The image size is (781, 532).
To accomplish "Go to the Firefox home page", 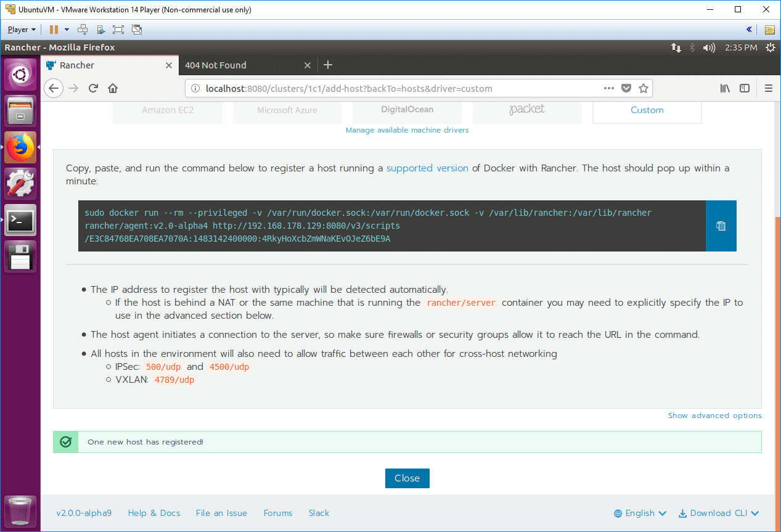I will pyautogui.click(x=112, y=88).
